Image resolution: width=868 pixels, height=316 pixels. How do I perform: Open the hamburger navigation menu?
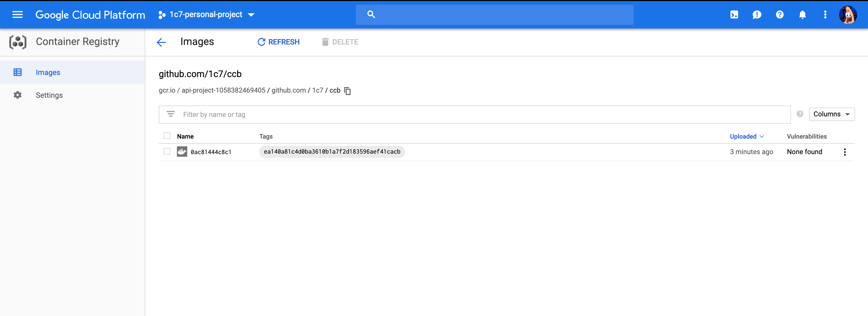coord(18,14)
